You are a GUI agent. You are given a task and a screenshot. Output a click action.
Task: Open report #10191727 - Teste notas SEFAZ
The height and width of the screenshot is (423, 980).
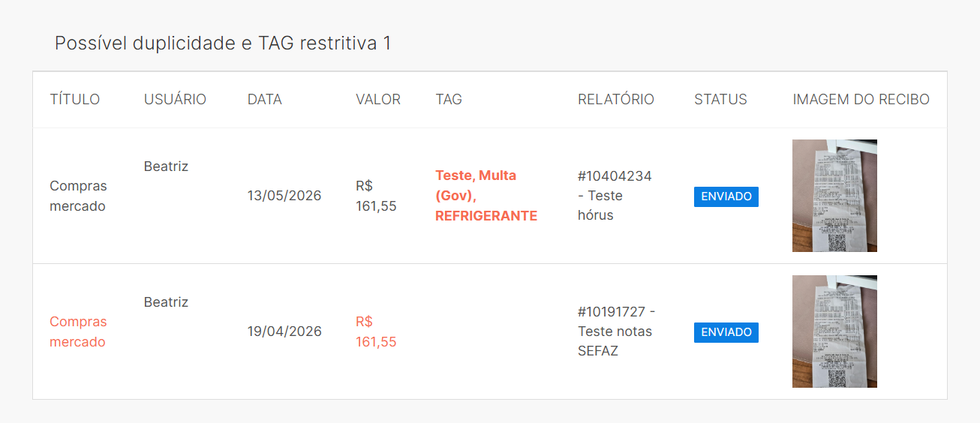pos(617,331)
